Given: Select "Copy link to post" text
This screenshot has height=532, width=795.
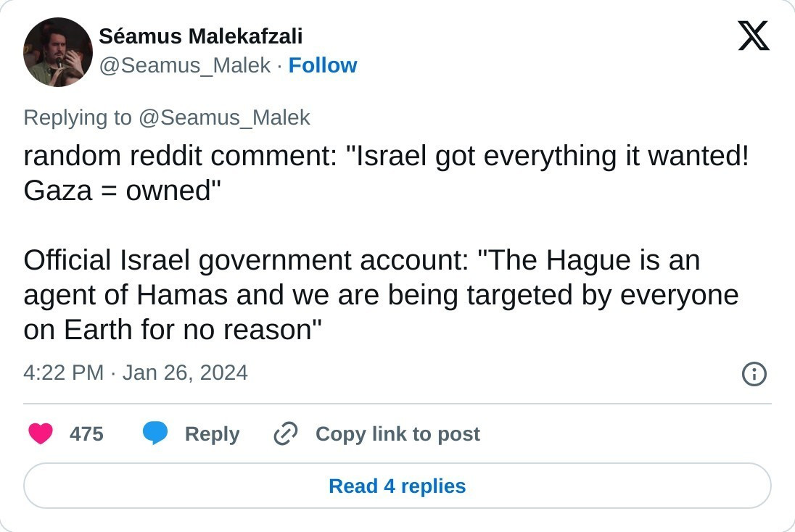Looking at the screenshot, I should point(397,433).
